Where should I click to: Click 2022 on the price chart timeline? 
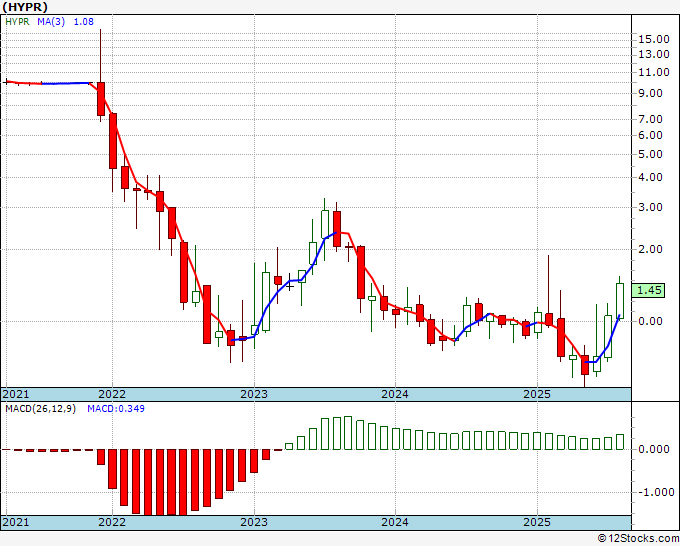pyautogui.click(x=112, y=394)
